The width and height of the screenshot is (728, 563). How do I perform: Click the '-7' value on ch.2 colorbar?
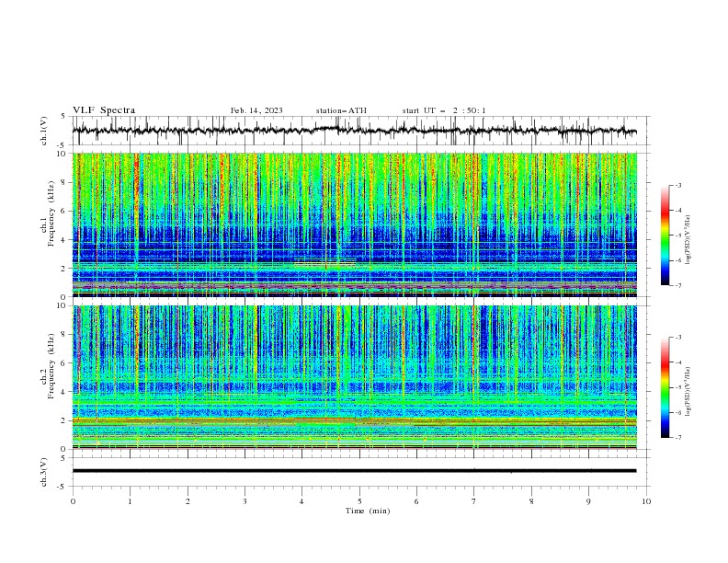click(x=677, y=438)
